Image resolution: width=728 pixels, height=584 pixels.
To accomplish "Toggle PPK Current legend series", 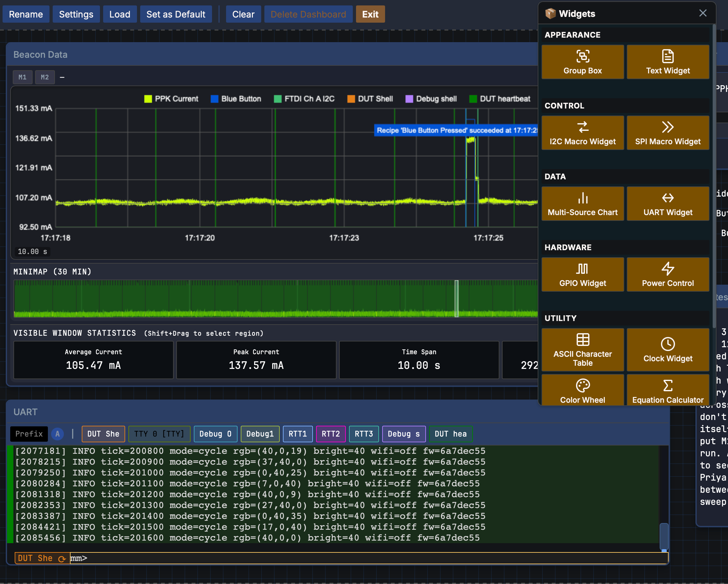I will click(x=171, y=99).
